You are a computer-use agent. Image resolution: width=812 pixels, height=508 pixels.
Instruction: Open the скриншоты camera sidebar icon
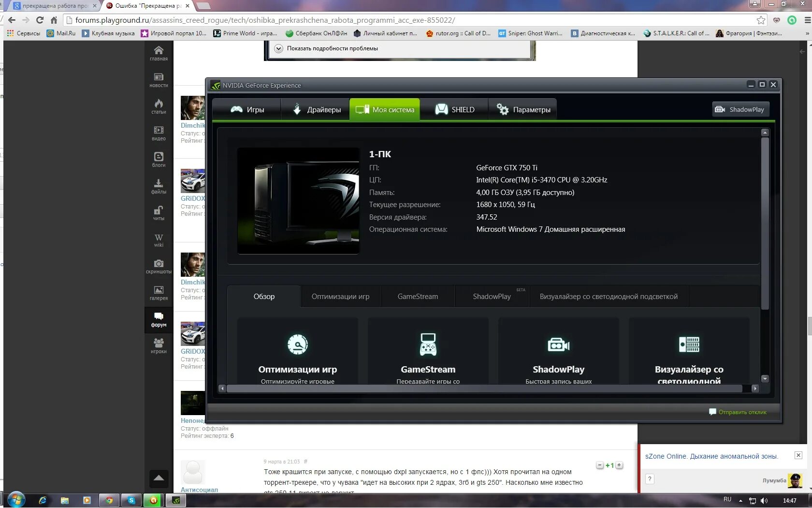click(x=159, y=266)
